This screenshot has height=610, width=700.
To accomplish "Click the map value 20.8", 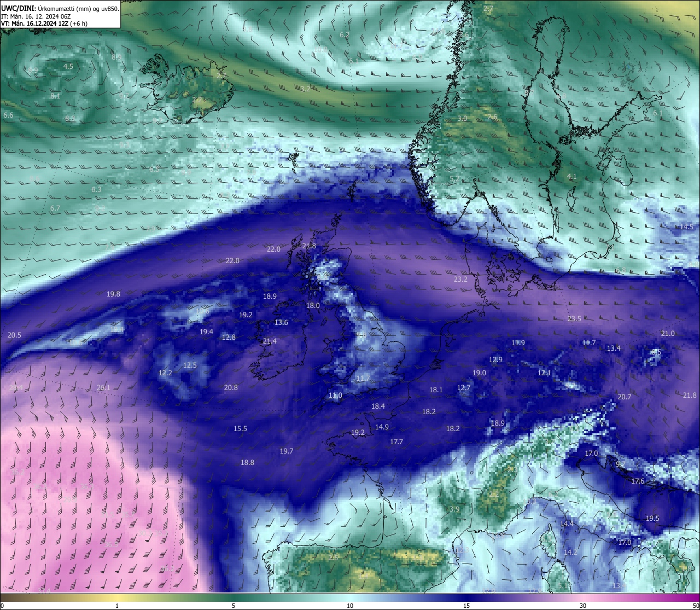I will [x=231, y=387].
